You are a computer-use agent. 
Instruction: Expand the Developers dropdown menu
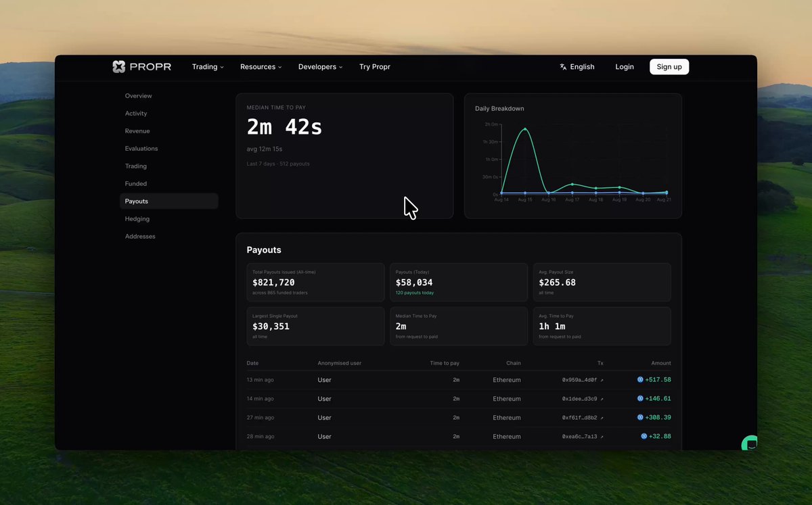tap(321, 67)
